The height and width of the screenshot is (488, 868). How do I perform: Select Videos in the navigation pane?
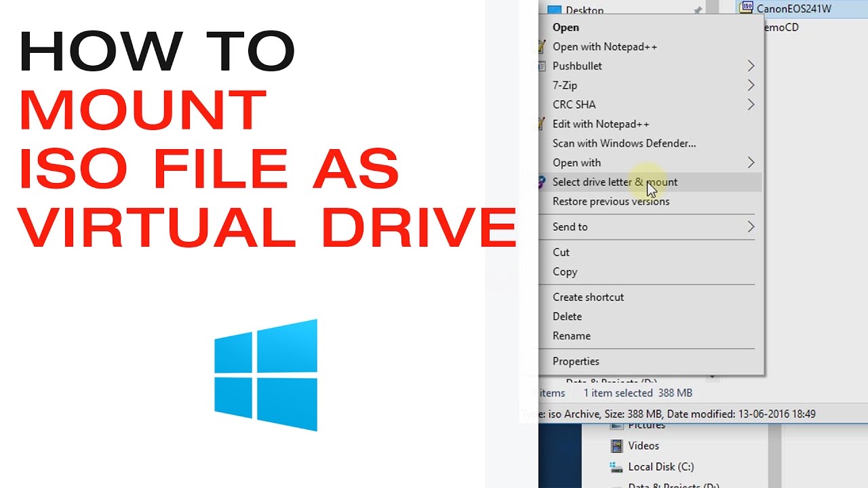644,445
